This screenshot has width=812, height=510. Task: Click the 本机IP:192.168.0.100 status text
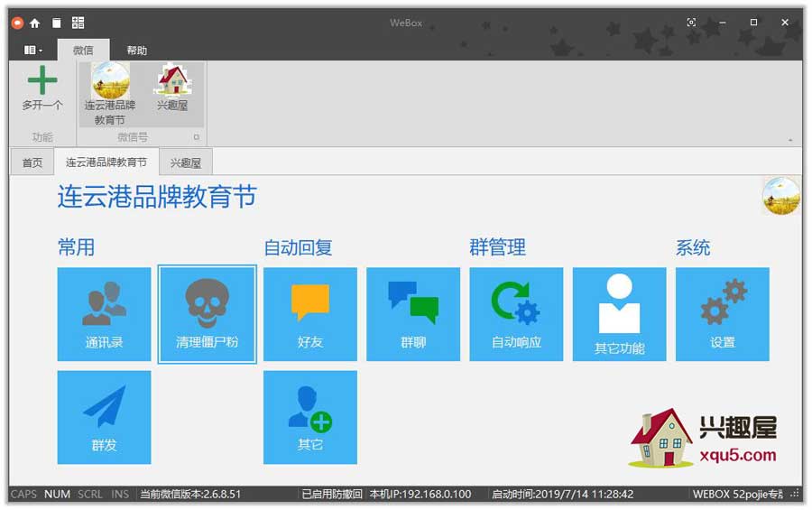(x=420, y=494)
